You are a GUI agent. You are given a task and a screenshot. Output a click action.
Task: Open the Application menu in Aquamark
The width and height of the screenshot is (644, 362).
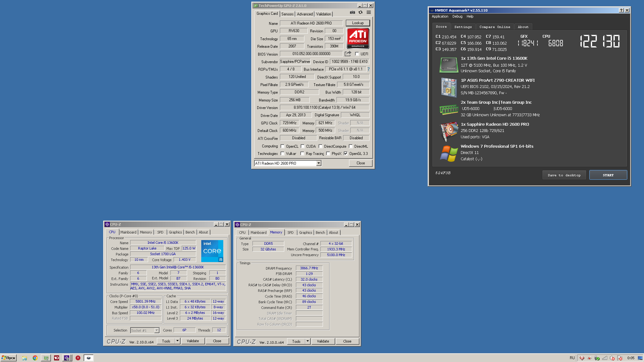[x=440, y=17]
